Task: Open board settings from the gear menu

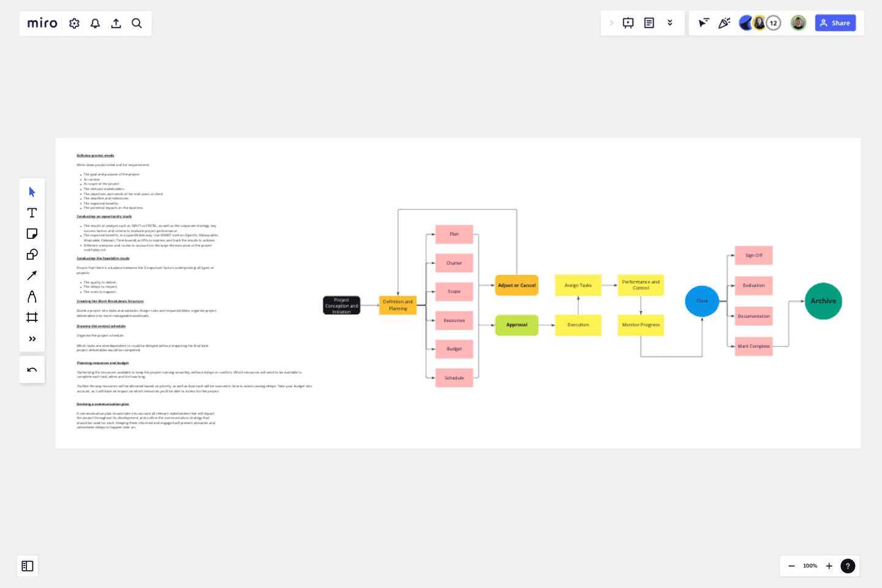Action: [x=74, y=23]
